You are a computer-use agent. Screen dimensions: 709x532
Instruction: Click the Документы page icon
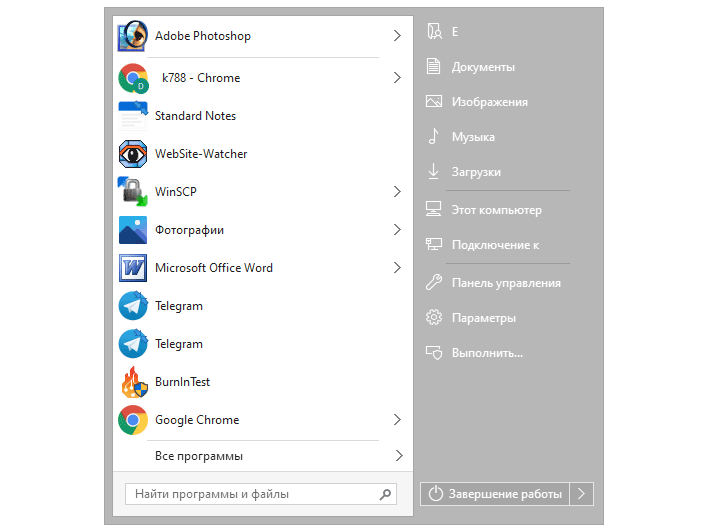click(x=433, y=66)
